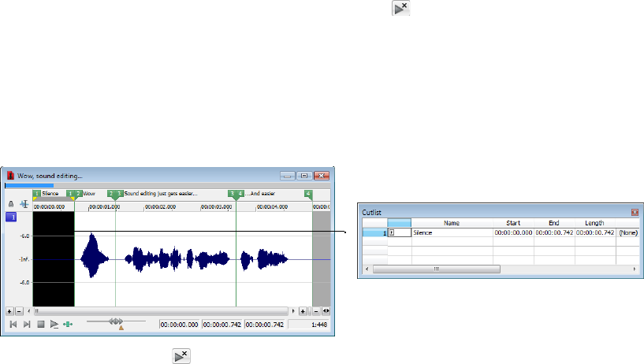Select channel 1 button
The height and width of the screenshot is (364, 644).
point(11,217)
